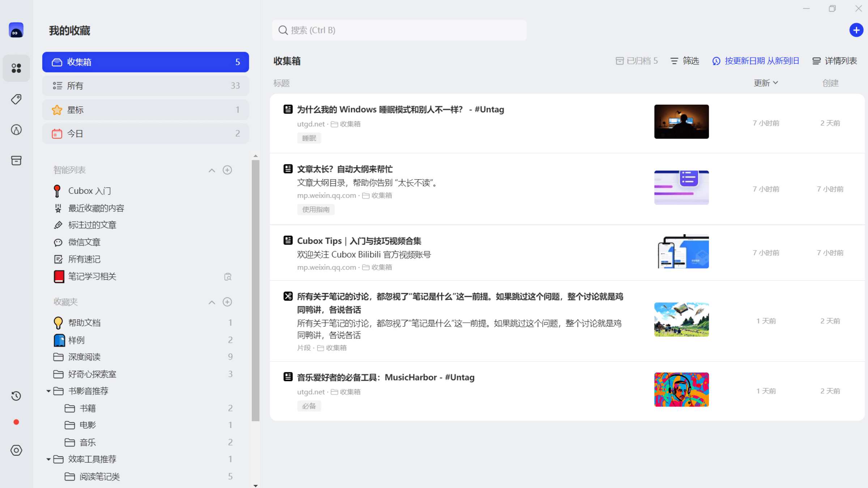Click the blue plus add button
868x488 pixels.
856,30
